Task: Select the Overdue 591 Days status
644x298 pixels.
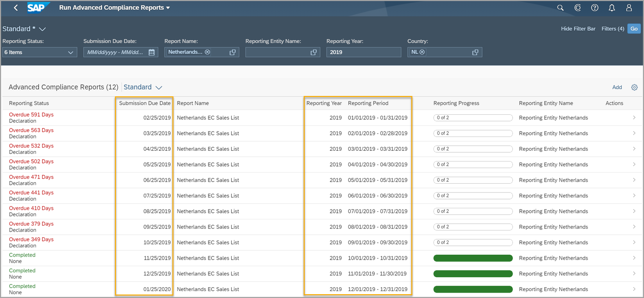Action: click(x=31, y=115)
